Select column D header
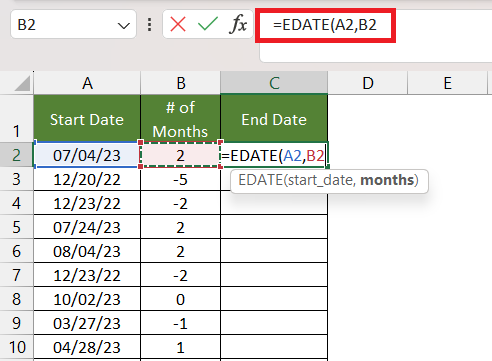 (368, 83)
